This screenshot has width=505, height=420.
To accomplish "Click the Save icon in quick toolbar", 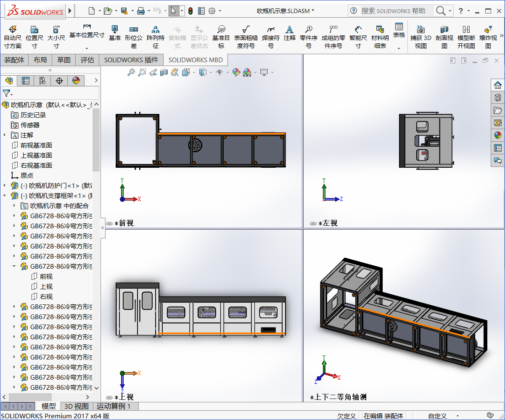I will pos(124,11).
